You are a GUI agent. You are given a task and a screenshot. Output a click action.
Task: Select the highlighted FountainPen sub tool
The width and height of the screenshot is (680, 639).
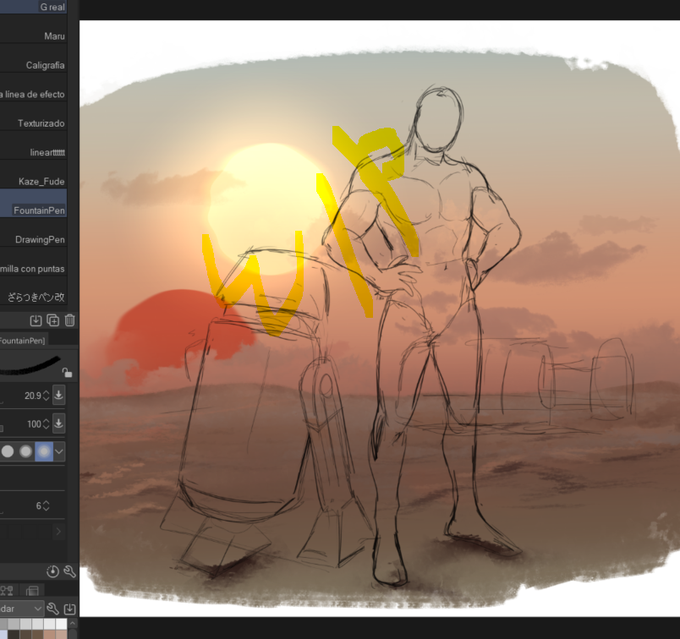point(33,203)
